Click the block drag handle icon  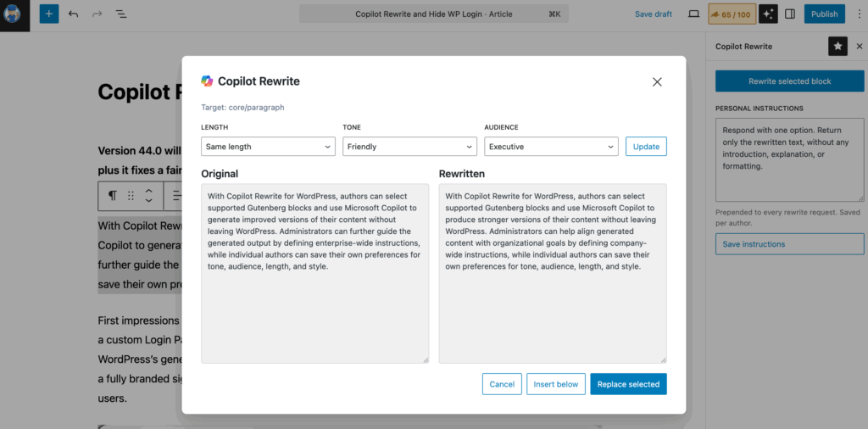coord(131,195)
